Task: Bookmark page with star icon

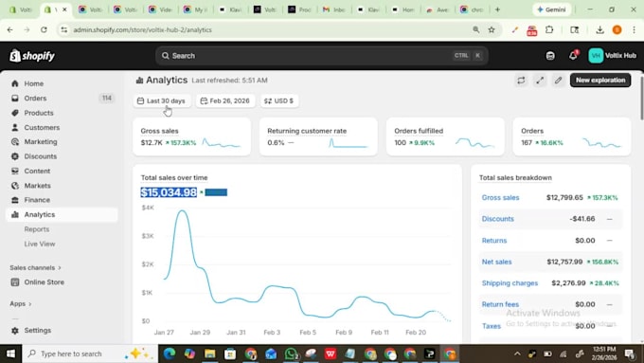Action: tap(492, 30)
